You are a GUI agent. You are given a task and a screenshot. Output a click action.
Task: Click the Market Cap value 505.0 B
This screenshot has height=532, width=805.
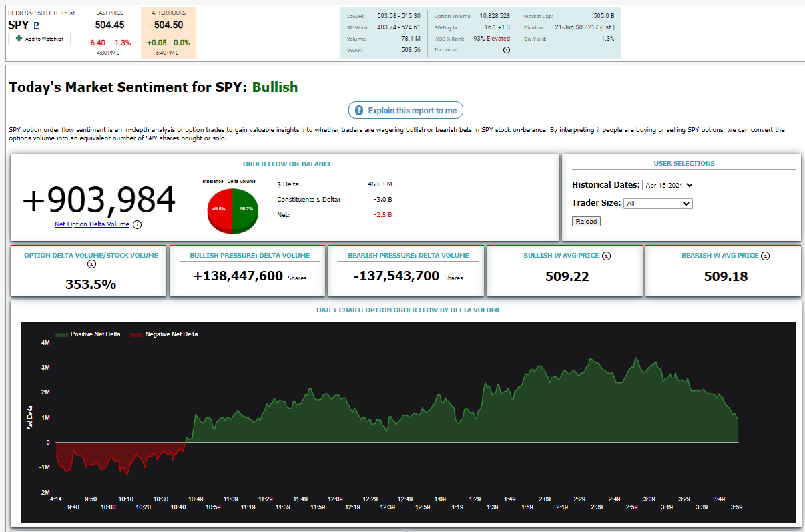click(x=604, y=15)
